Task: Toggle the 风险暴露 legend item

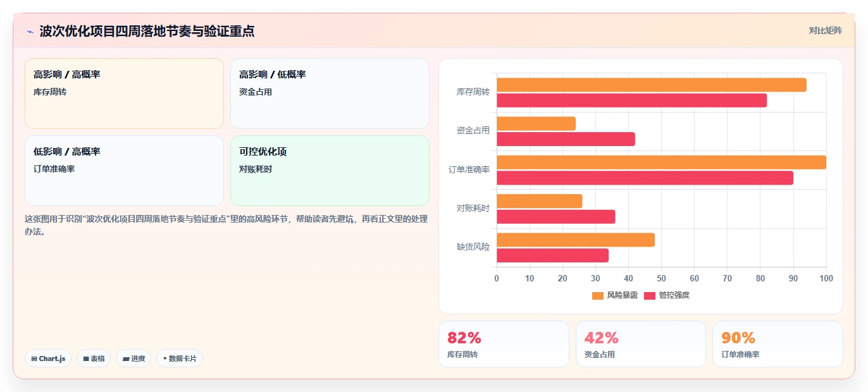Action: point(614,295)
